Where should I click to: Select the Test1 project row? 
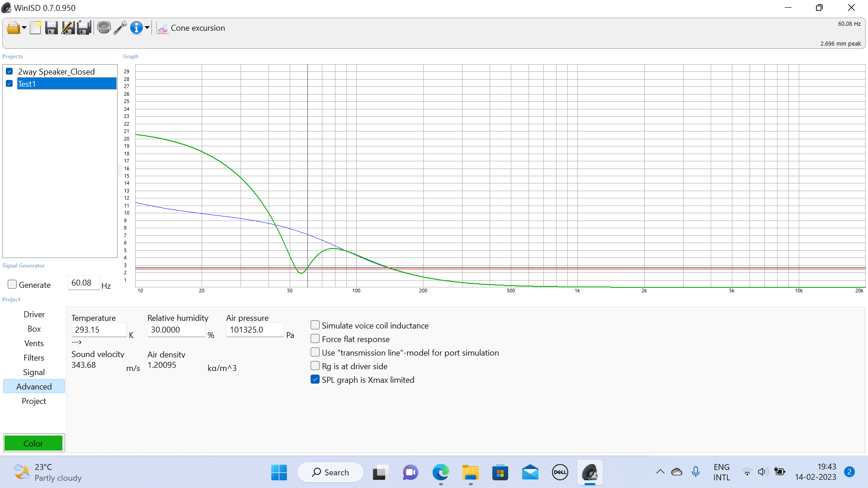tap(67, 84)
